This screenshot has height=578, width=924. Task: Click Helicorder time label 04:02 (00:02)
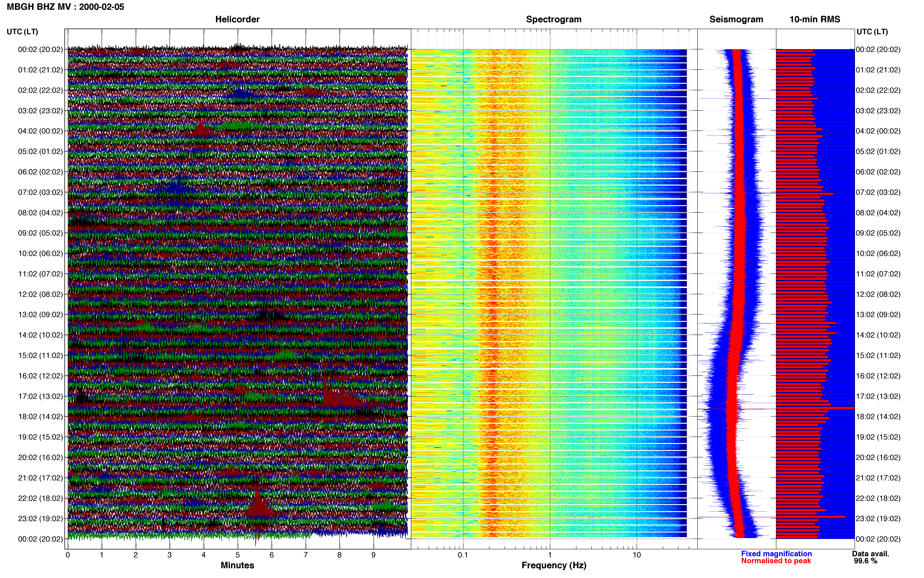(41, 131)
